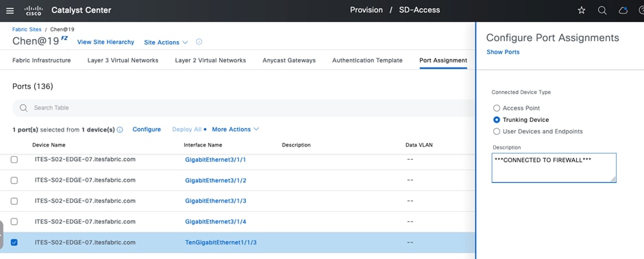
Task: Click the Interface Name column header
Action: [x=203, y=145]
